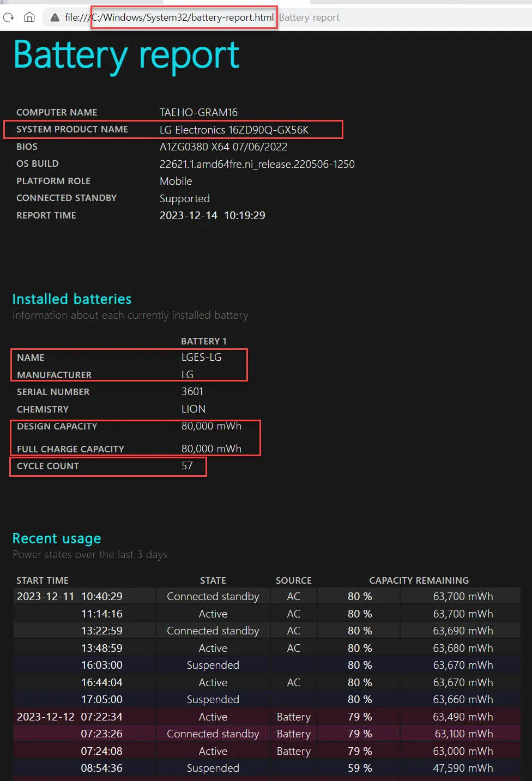The image size is (532, 781).
Task: Click the first Connected standby state entry
Action: (213, 596)
